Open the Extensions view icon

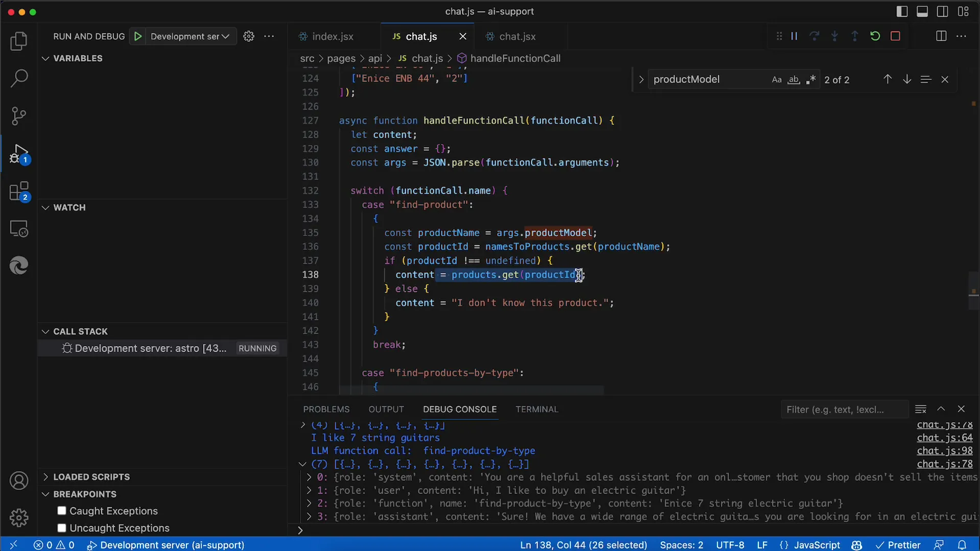pos(19,192)
